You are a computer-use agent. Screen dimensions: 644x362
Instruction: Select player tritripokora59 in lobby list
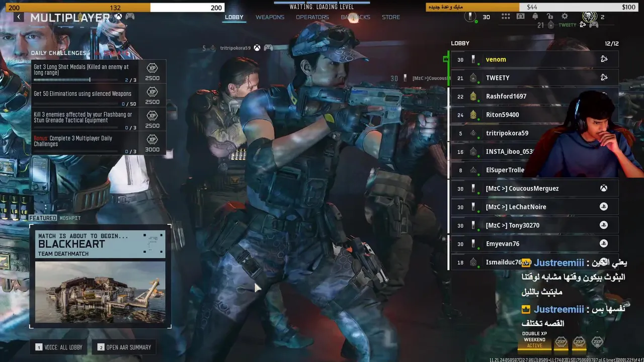(x=534, y=133)
